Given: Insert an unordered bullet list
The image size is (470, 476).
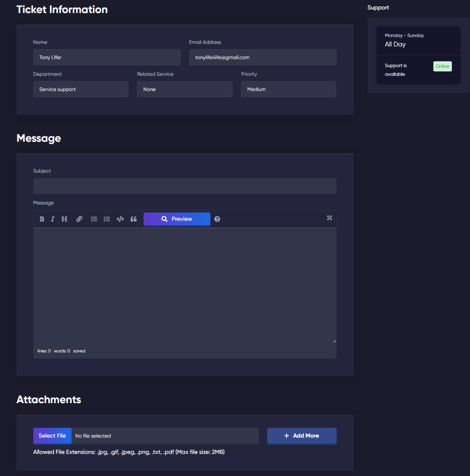Looking at the screenshot, I should coord(94,219).
